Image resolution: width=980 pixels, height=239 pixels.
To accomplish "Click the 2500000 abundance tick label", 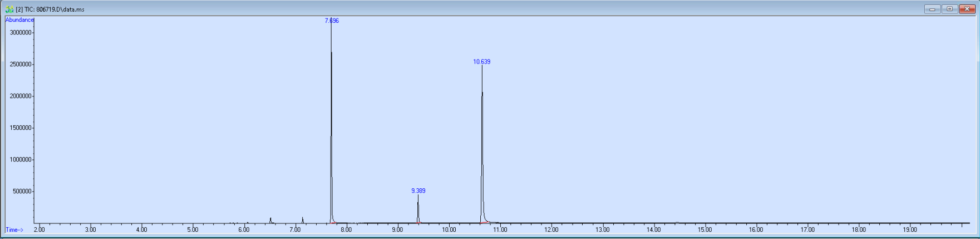I will pyautogui.click(x=21, y=64).
